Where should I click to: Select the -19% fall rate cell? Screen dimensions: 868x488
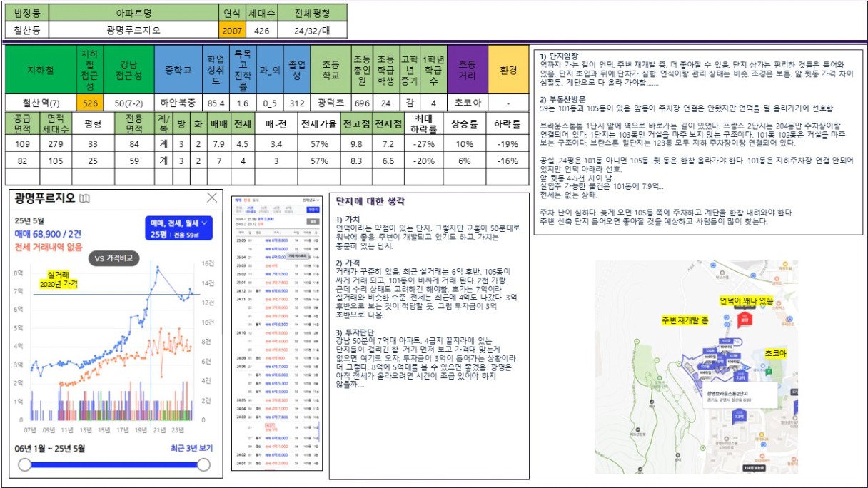click(507, 145)
